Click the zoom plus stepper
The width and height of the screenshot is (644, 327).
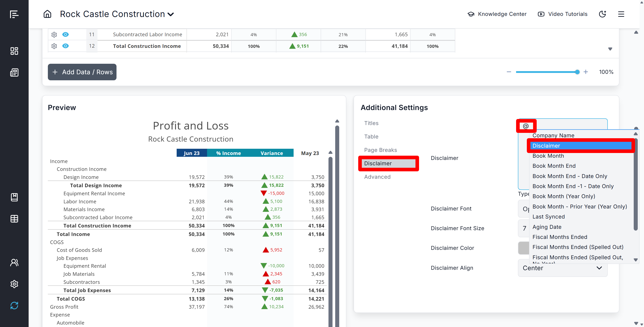[x=586, y=72]
